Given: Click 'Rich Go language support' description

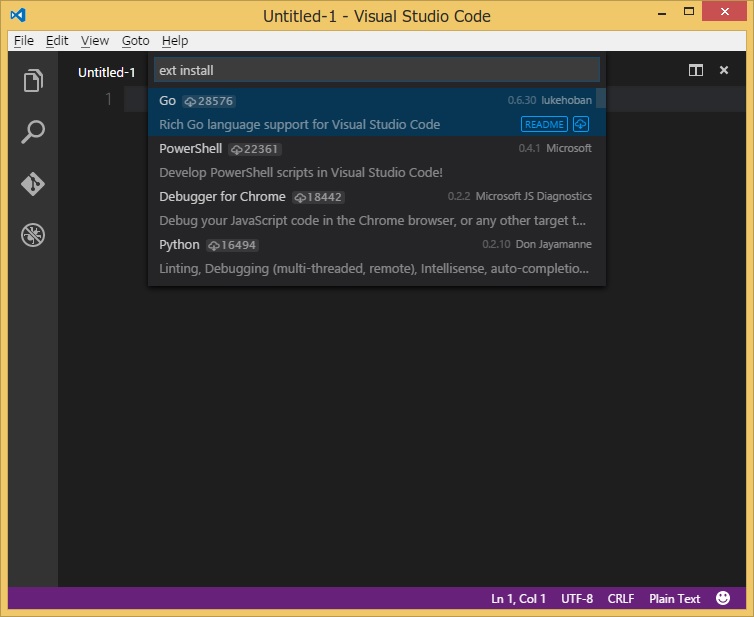Looking at the screenshot, I should tap(300, 125).
